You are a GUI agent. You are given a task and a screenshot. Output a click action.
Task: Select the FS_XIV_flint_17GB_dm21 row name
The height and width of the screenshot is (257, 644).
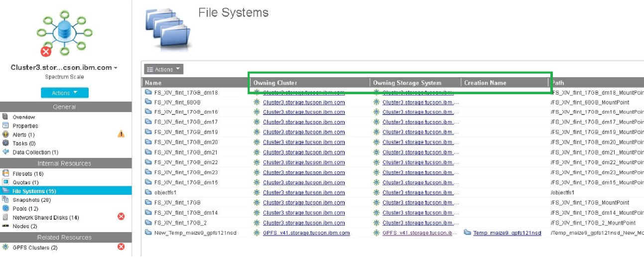[x=186, y=152]
